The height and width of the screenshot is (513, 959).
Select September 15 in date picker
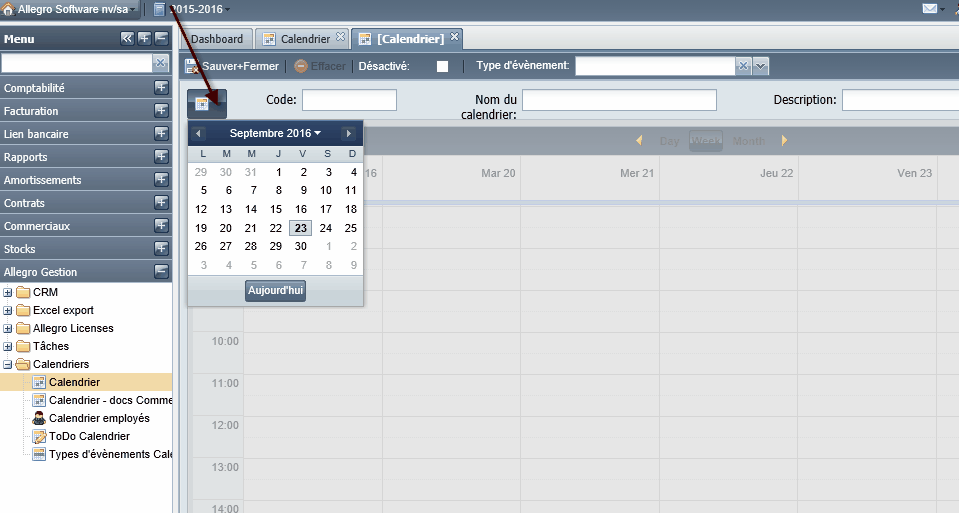tap(276, 209)
